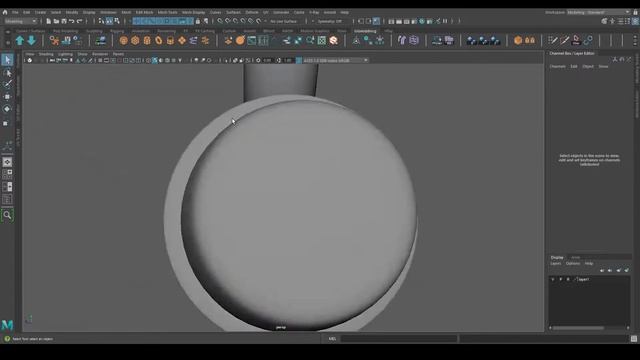640x360 pixels.
Task: Click the quad-draw pencil shelf icon
Action: tap(553, 40)
